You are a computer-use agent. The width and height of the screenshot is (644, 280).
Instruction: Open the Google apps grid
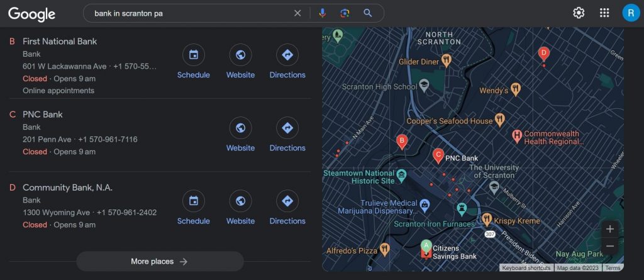point(604,13)
